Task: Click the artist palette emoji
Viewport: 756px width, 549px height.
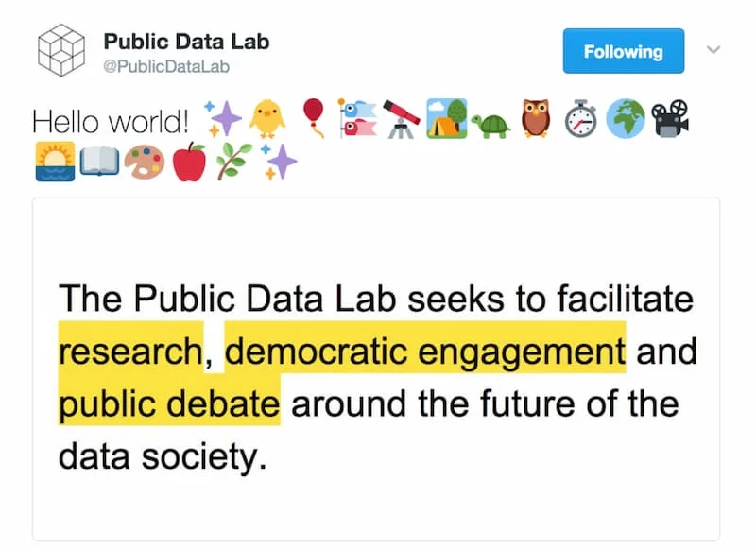Action: tap(144, 162)
